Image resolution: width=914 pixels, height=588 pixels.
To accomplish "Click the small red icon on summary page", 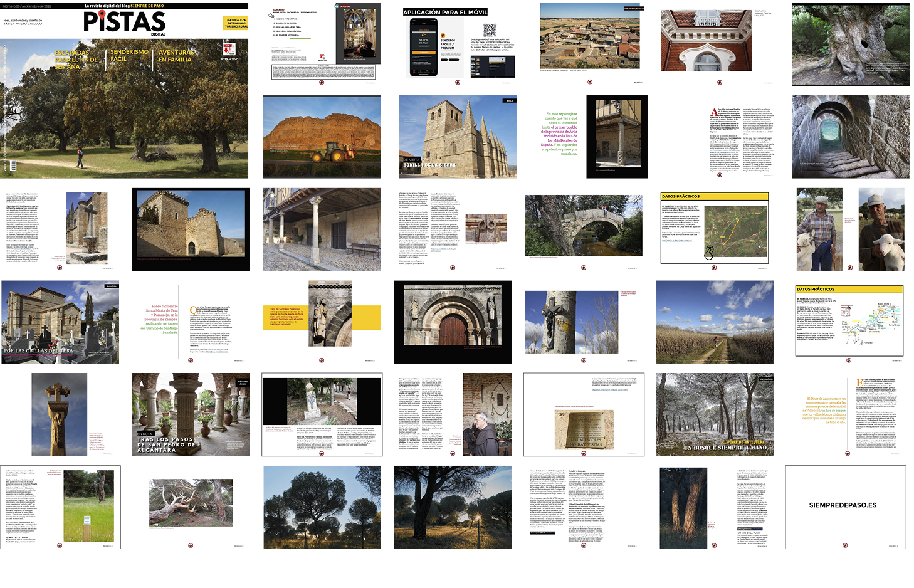I will coord(323,56).
